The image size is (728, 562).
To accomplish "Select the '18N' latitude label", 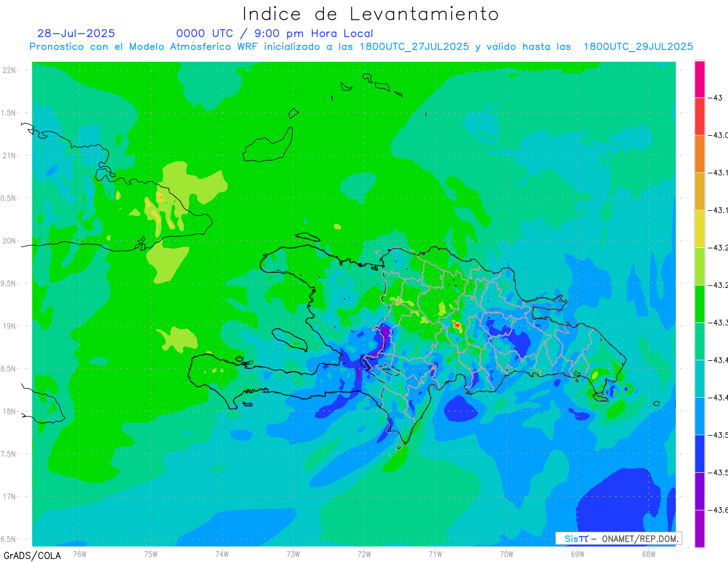I will [x=10, y=411].
